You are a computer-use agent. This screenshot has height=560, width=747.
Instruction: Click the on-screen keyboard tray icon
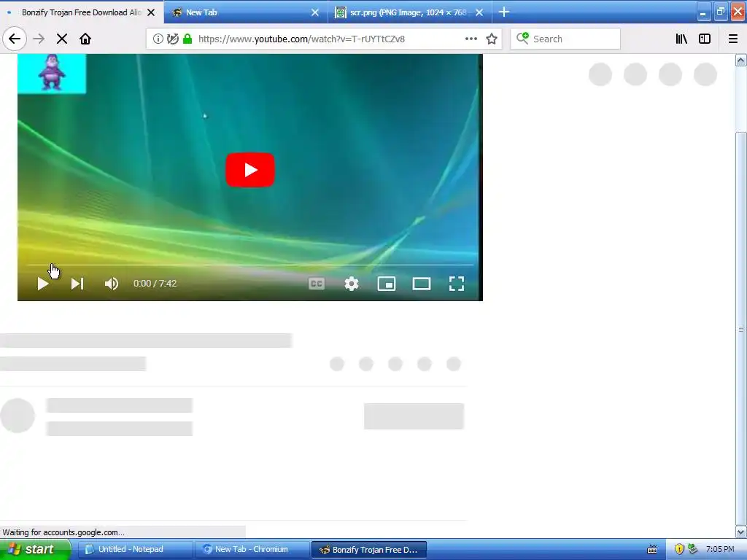point(651,550)
